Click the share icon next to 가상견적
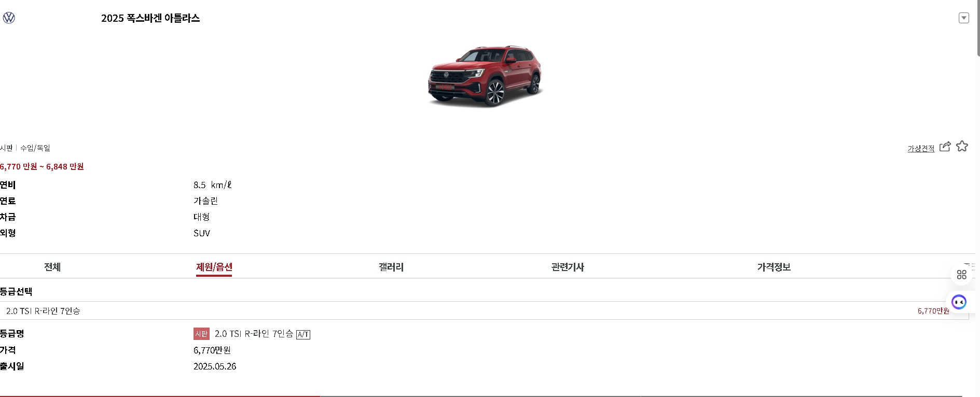 click(x=945, y=147)
